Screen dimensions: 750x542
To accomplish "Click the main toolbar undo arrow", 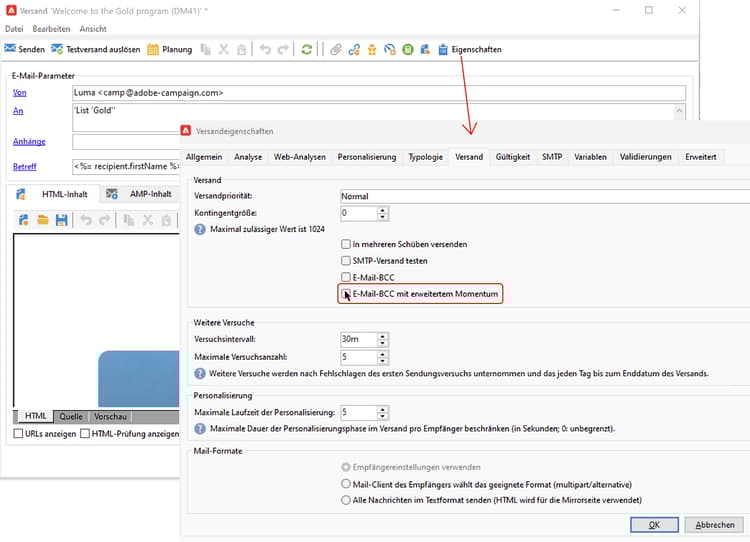I will [265, 49].
